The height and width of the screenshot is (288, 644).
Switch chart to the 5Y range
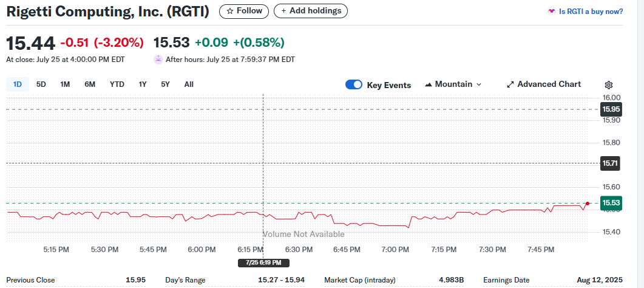click(x=165, y=84)
